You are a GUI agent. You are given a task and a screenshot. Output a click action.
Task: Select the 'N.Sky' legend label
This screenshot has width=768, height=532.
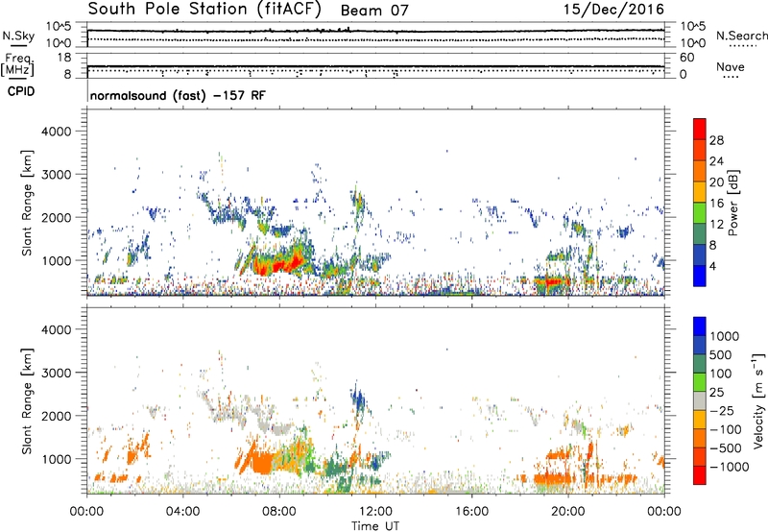pyautogui.click(x=18, y=36)
